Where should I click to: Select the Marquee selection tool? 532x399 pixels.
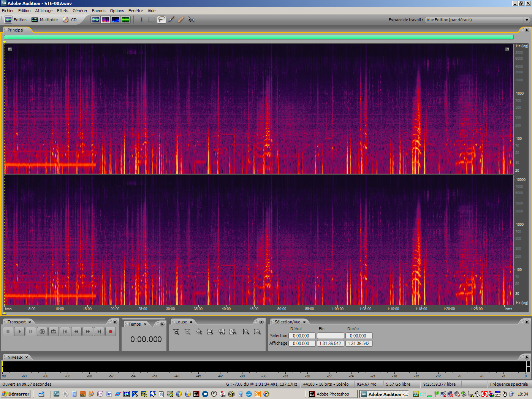click(x=151, y=19)
